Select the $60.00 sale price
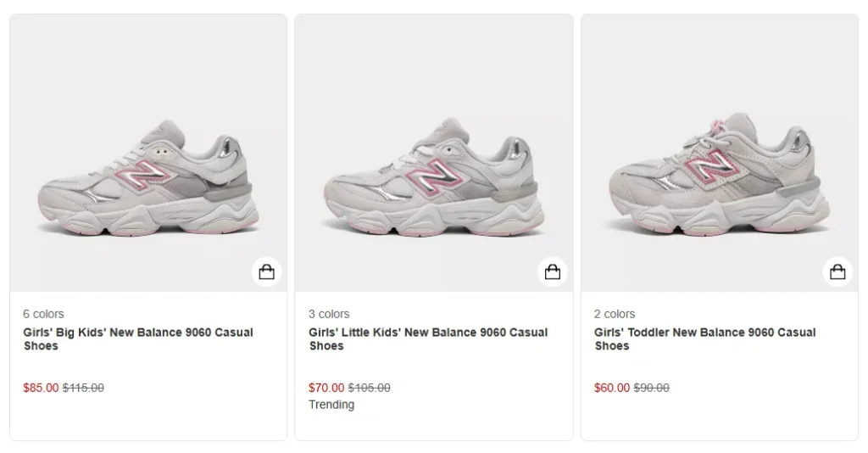This screenshot has height=453, width=868. point(612,388)
